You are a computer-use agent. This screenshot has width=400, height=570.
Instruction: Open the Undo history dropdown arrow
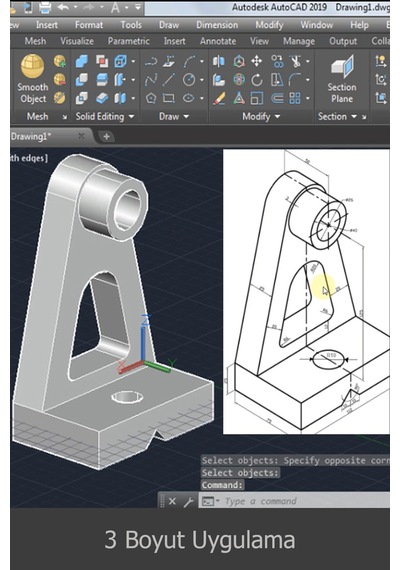[76, 7]
